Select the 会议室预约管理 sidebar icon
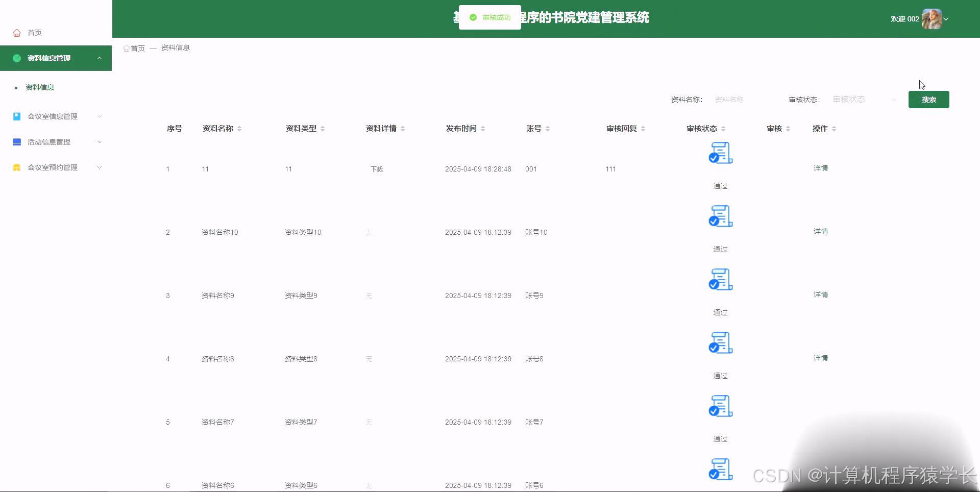Screen dimensions: 980x492 point(16,167)
